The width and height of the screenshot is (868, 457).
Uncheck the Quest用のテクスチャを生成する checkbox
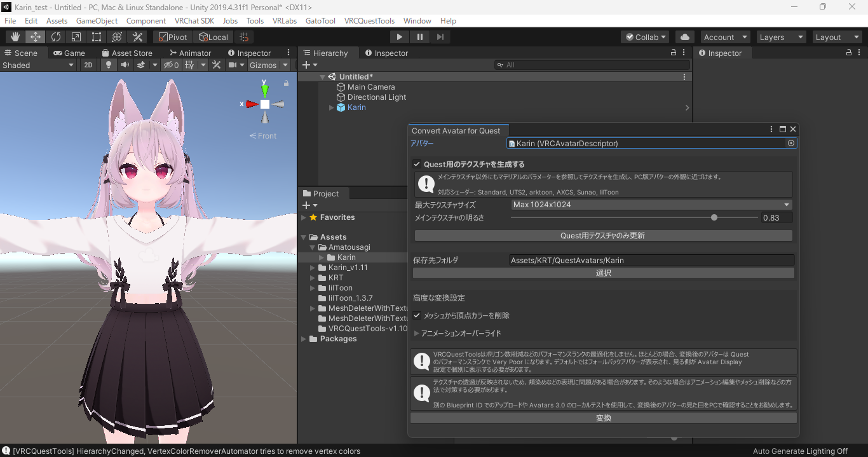[417, 163]
